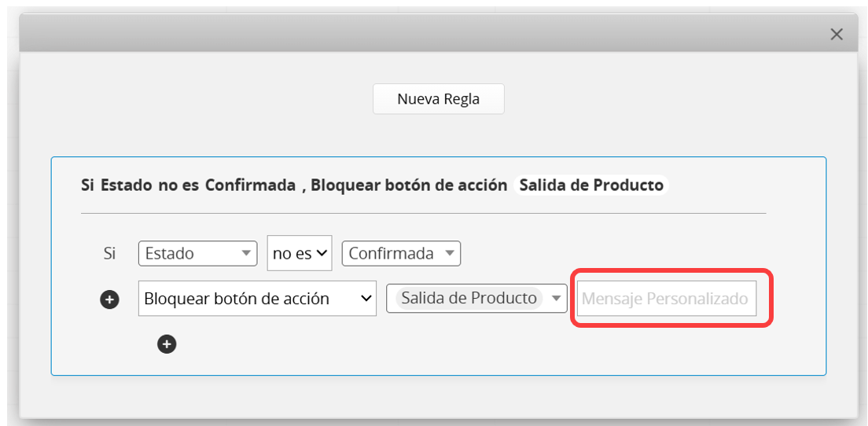Select the Salida de Producto tag in the action selector
This screenshot has height=426, width=868.
[x=469, y=299]
